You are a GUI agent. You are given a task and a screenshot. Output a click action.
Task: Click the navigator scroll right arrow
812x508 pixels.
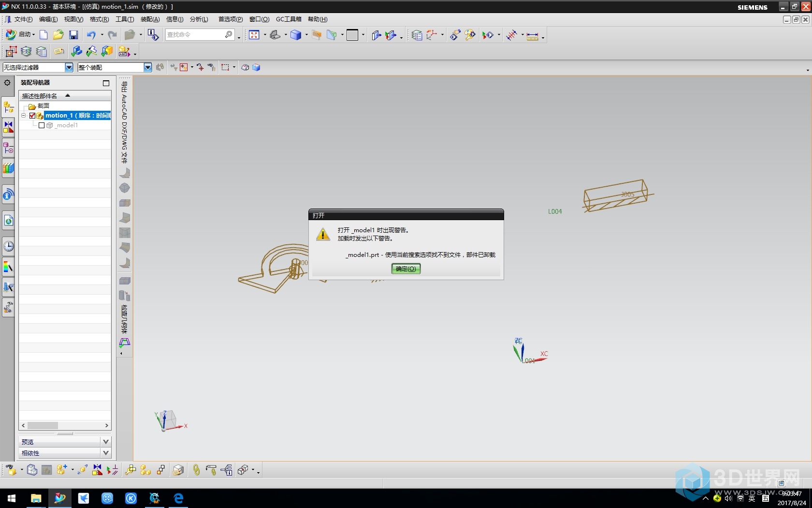(107, 426)
